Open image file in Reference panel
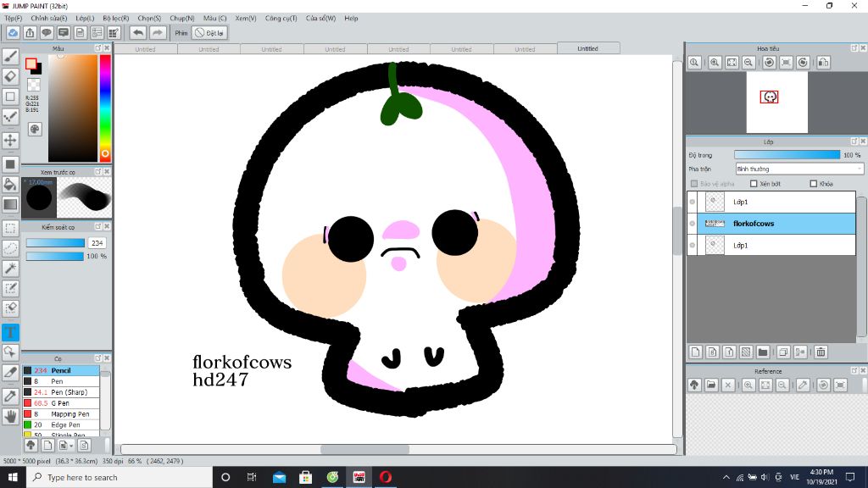Screen dimensions: 868x488 [711, 385]
